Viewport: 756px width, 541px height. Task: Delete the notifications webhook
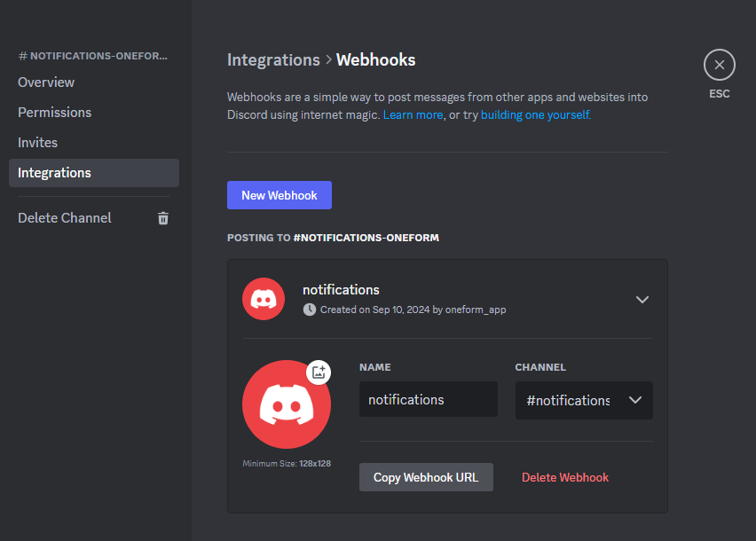[564, 477]
